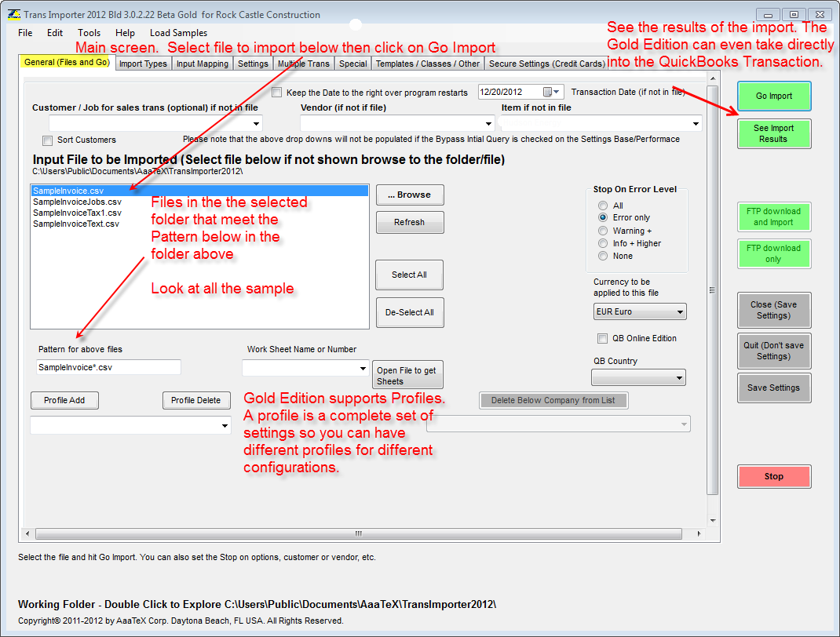Select the All stop-on-error radio option
The width and height of the screenshot is (840, 637).
point(603,206)
